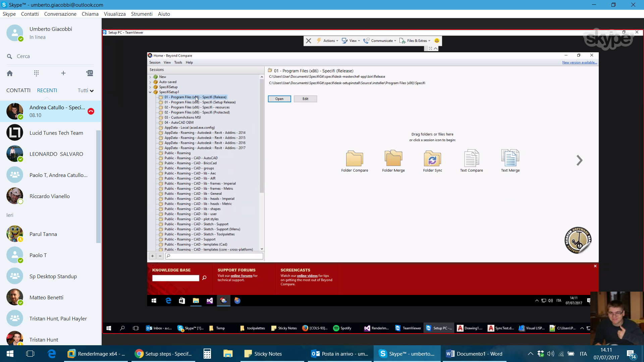The height and width of the screenshot is (362, 644).
Task: Open the Tools menu in Beyond Compare
Action: pos(178,63)
